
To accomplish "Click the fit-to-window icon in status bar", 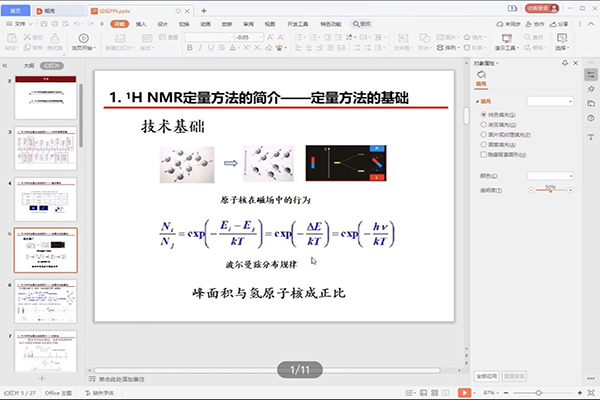I will coord(590,392).
